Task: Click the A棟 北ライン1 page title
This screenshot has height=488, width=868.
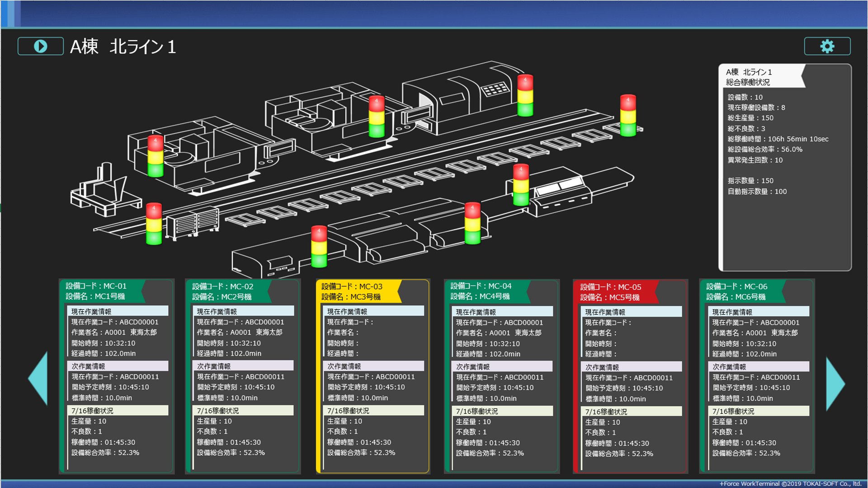Action: pyautogui.click(x=123, y=47)
